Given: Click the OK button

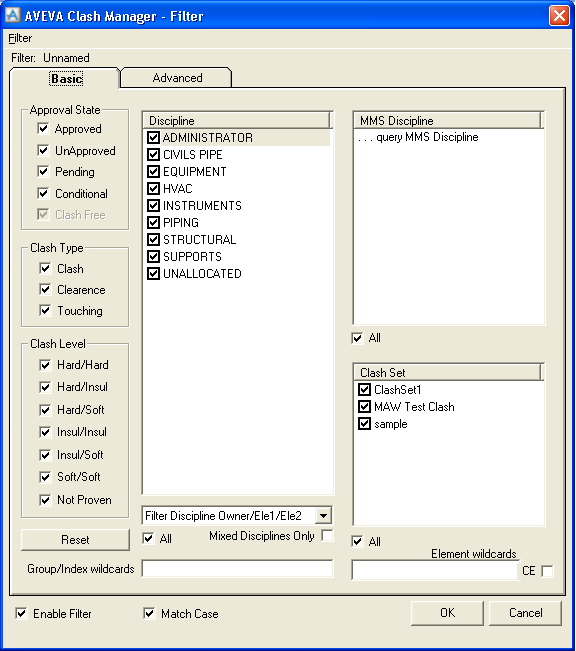Looking at the screenshot, I should 447,613.
